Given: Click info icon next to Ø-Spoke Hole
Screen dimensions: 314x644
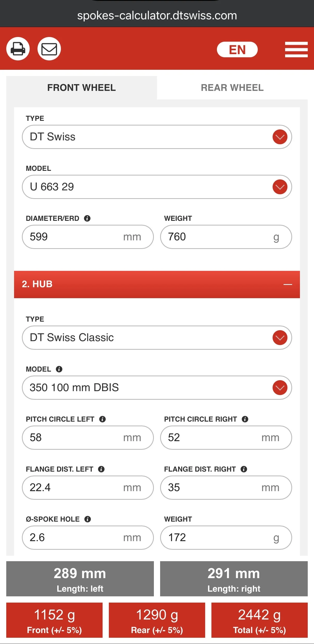Looking at the screenshot, I should (87, 519).
